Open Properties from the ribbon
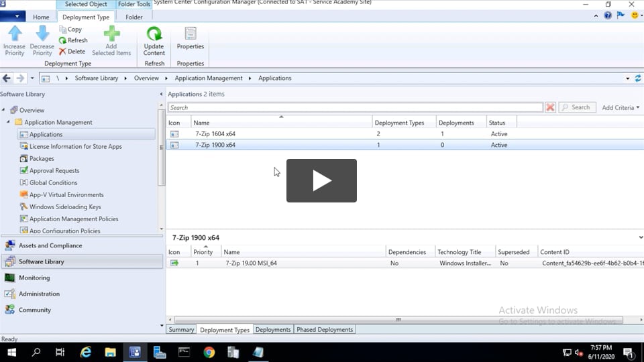This screenshot has height=362, width=644. coord(191,34)
